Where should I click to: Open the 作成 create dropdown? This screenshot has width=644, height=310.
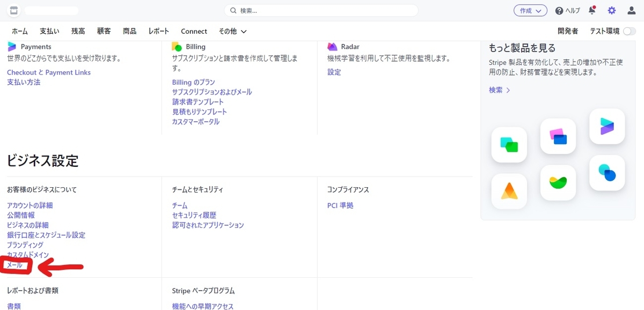[x=530, y=11]
